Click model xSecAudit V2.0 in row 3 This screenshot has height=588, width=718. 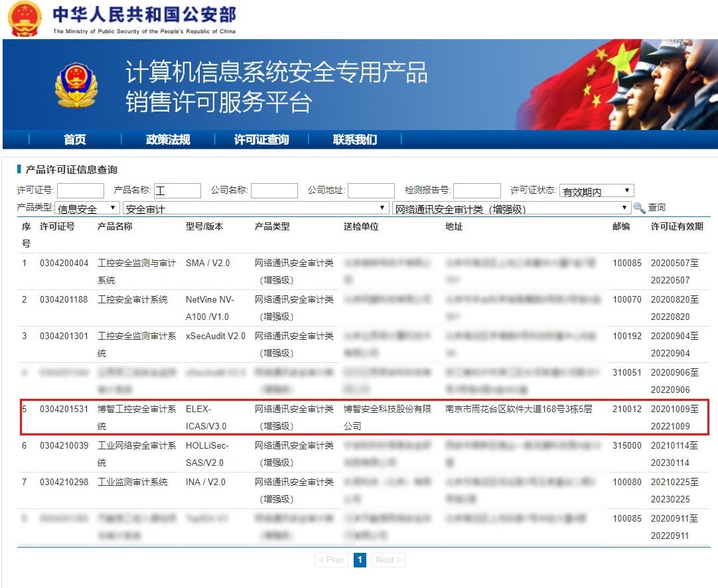(215, 336)
